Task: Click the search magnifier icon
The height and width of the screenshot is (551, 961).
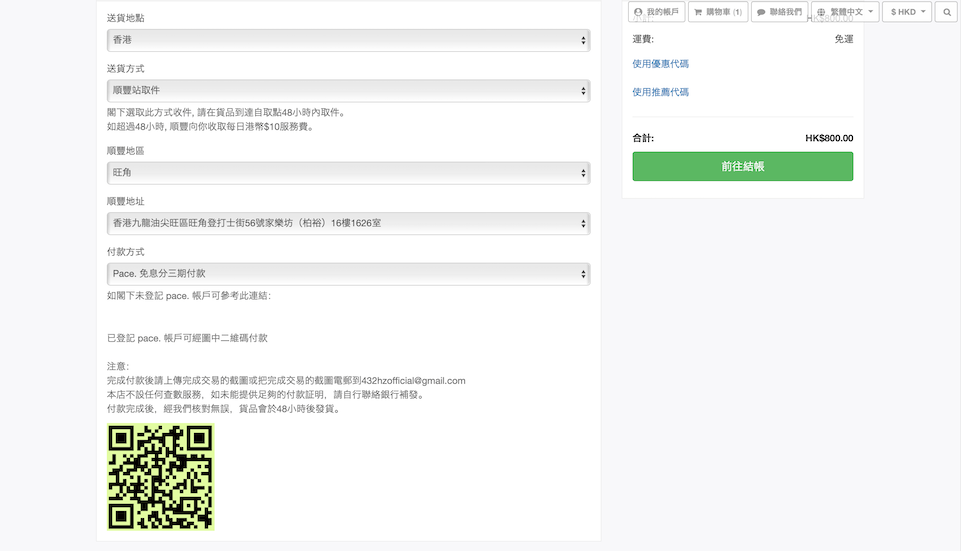Action: [946, 12]
